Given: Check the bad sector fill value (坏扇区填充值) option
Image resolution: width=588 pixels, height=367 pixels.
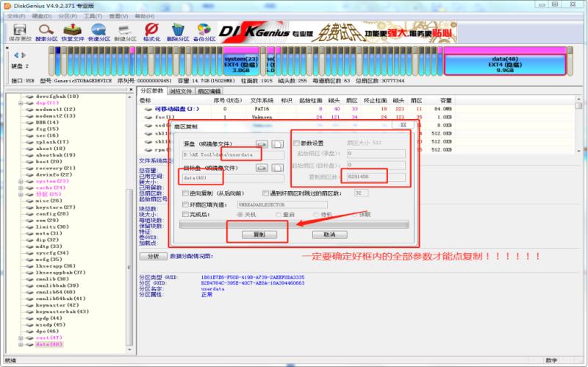Looking at the screenshot, I should pos(185,204).
